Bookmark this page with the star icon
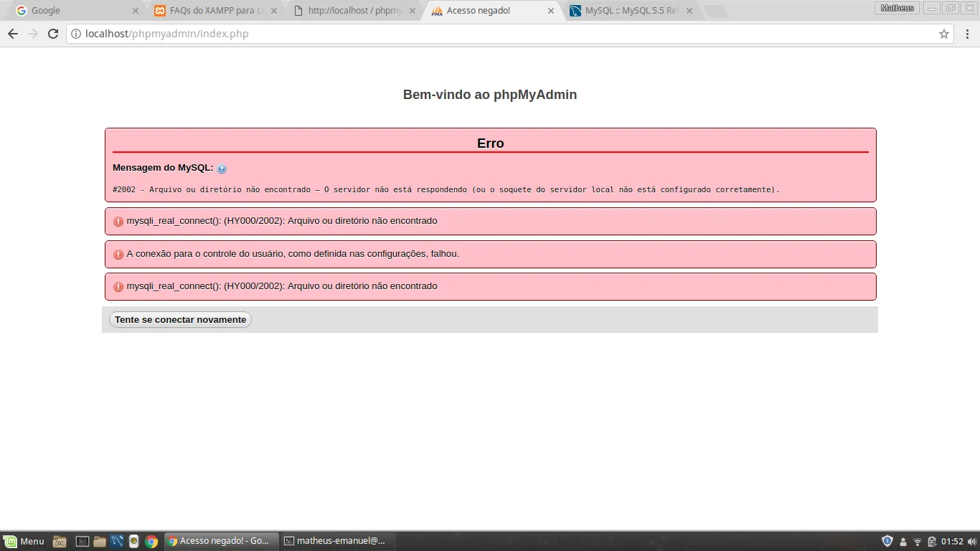This screenshot has width=980, height=551. [944, 34]
